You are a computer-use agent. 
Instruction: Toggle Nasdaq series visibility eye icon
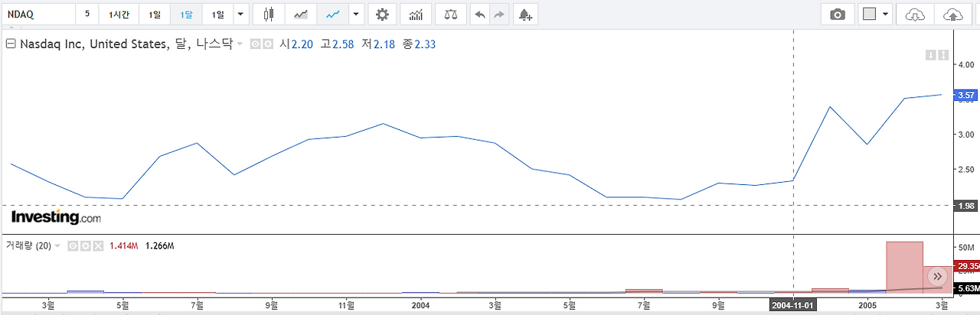tap(256, 44)
